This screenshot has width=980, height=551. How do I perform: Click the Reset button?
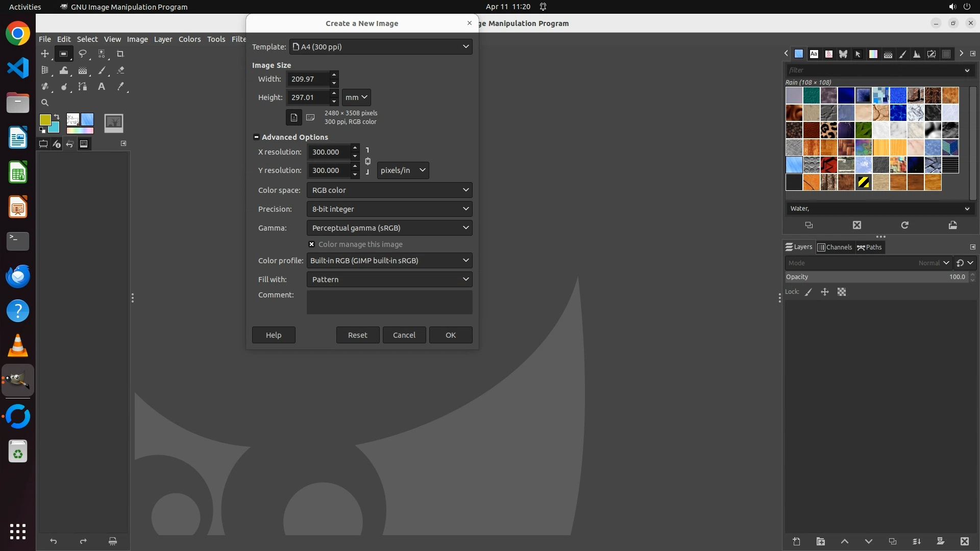coord(357,335)
